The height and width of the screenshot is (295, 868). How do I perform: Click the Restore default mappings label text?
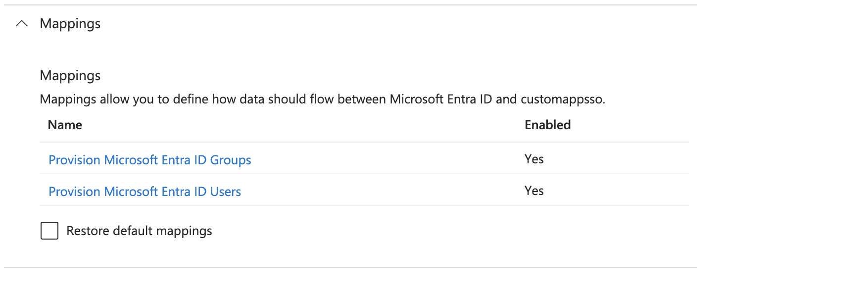point(139,231)
